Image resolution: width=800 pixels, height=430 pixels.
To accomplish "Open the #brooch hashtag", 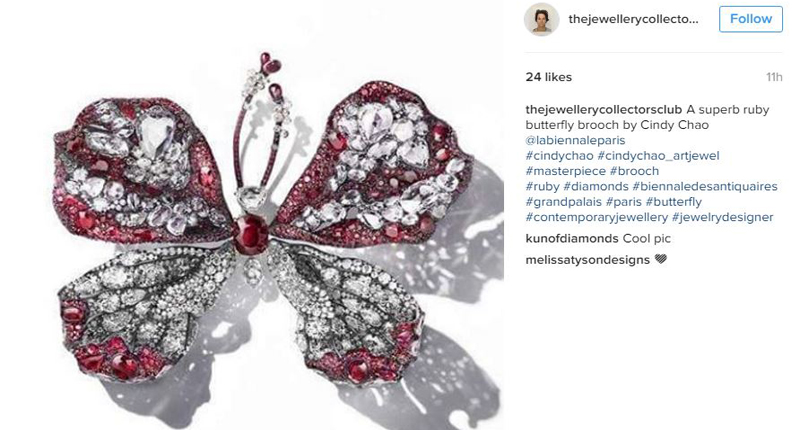I will pos(634,171).
